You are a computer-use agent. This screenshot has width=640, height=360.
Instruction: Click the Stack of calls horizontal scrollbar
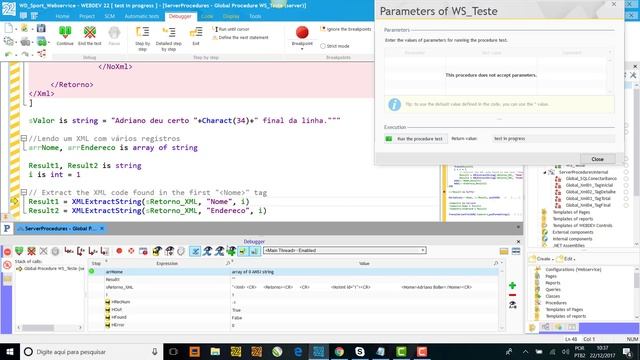click(x=49, y=328)
